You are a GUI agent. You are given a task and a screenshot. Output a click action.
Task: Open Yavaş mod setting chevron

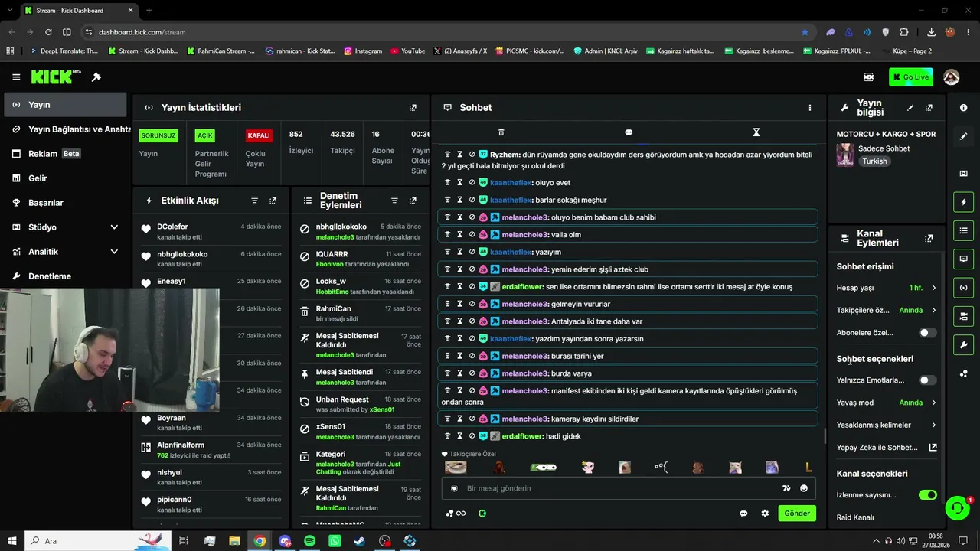933,403
